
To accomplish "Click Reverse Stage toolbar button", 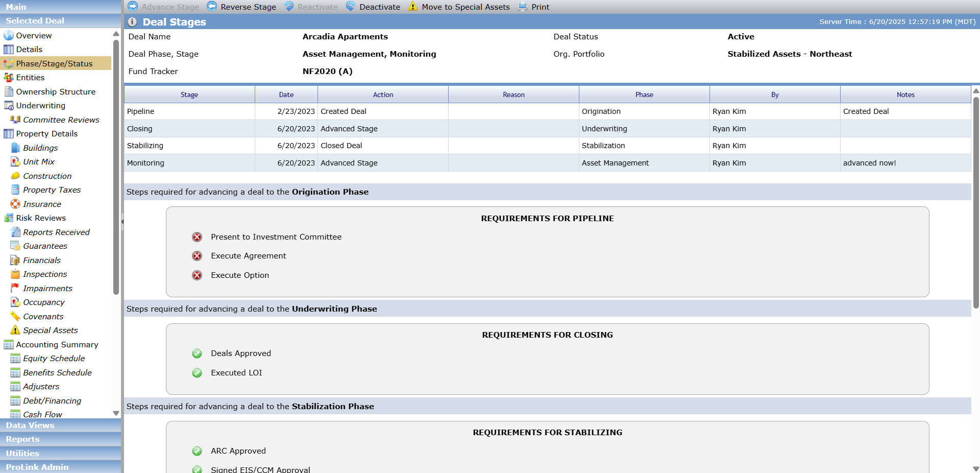I will (x=241, y=7).
